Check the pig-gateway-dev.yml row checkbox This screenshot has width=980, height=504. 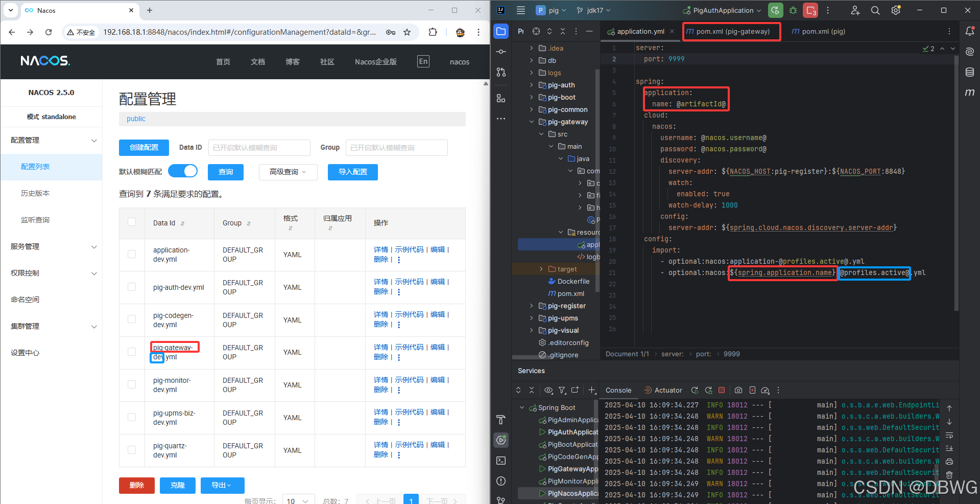[x=132, y=352]
